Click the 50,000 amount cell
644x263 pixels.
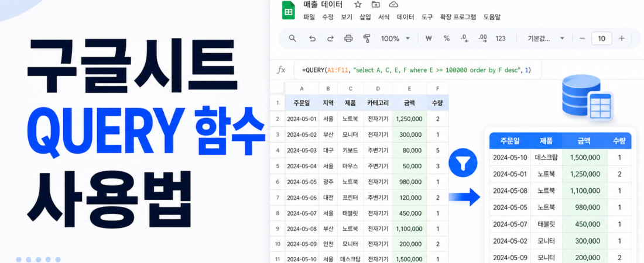409,166
